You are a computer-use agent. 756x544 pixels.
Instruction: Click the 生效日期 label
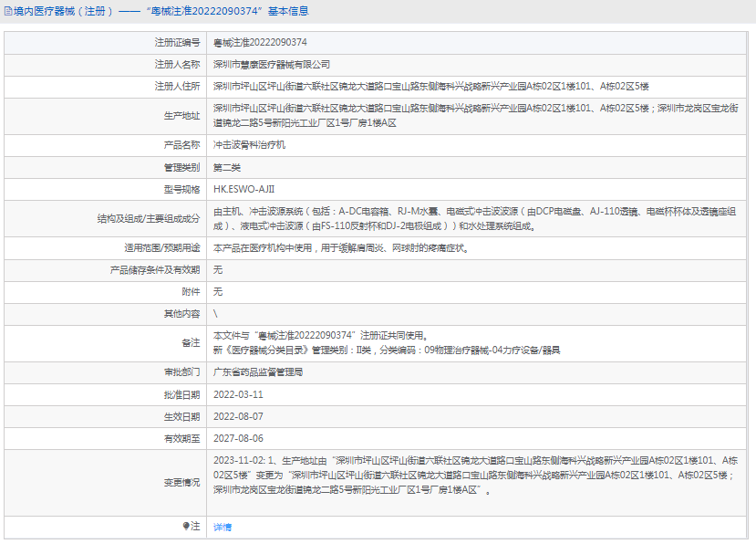(181, 416)
